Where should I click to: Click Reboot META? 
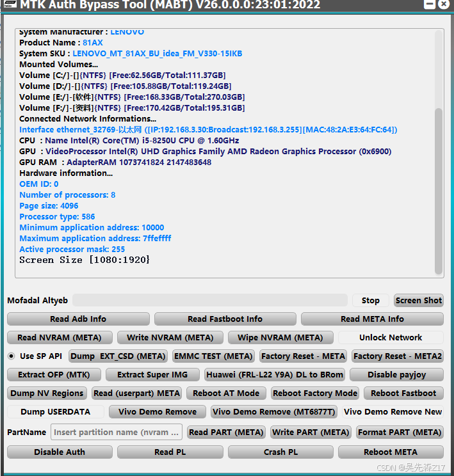391,452
